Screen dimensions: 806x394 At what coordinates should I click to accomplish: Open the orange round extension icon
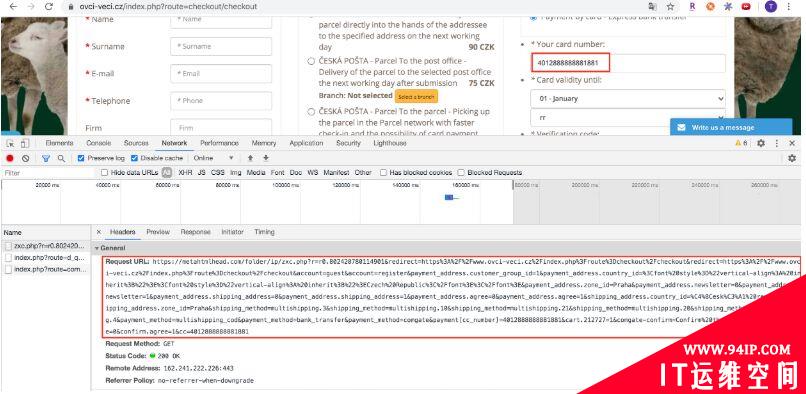tap(710, 7)
